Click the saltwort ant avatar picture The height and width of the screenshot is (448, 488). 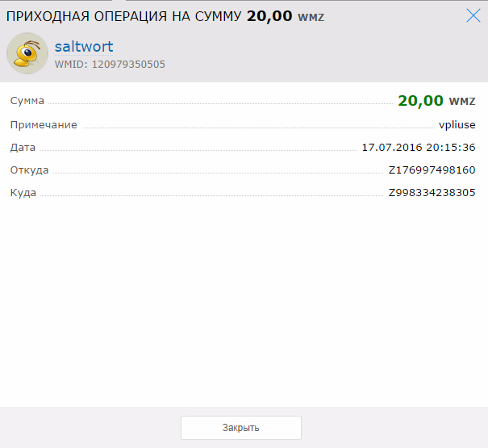[x=27, y=53]
